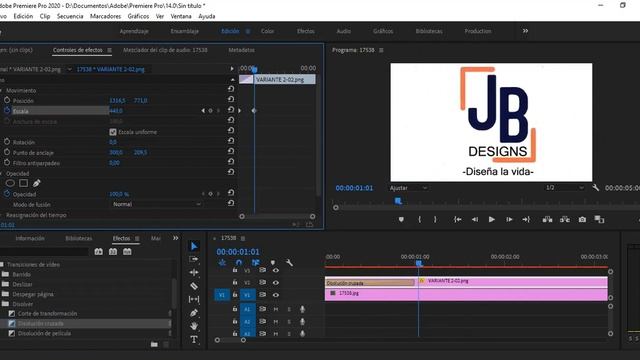This screenshot has width=640, height=360.
Task: Select the Slip tool
Action: coord(194,300)
